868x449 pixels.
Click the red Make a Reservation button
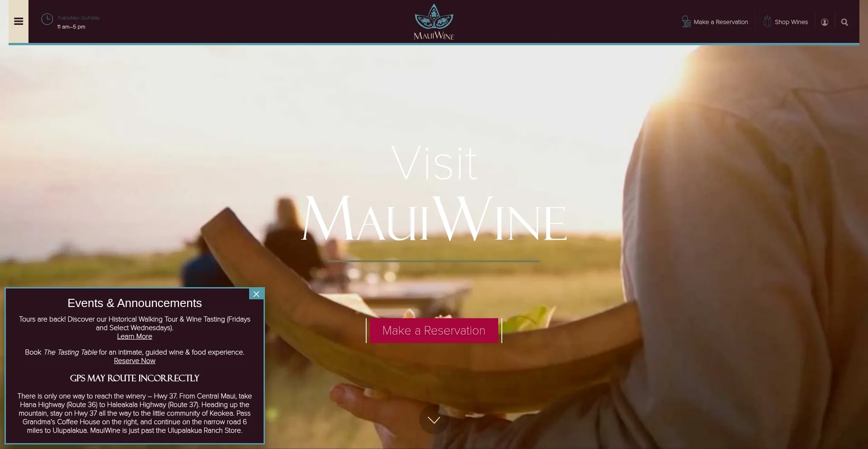434,331
